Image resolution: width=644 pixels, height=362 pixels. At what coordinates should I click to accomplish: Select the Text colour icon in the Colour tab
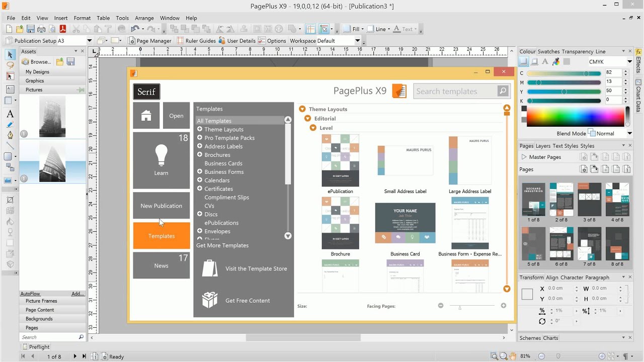point(545,62)
